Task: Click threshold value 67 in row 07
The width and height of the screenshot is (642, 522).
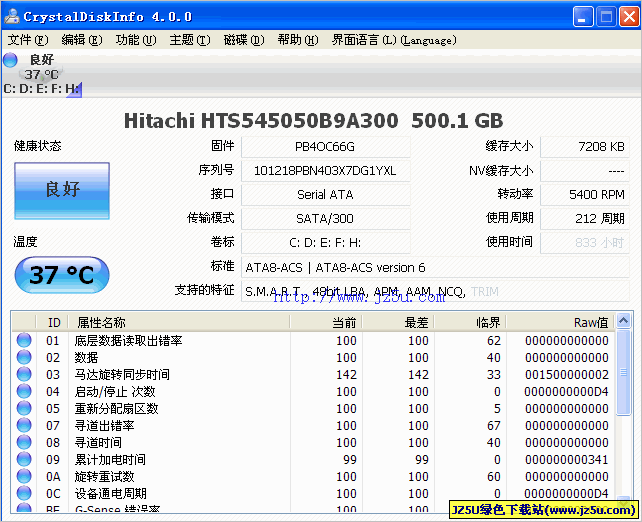Action: [x=494, y=425]
